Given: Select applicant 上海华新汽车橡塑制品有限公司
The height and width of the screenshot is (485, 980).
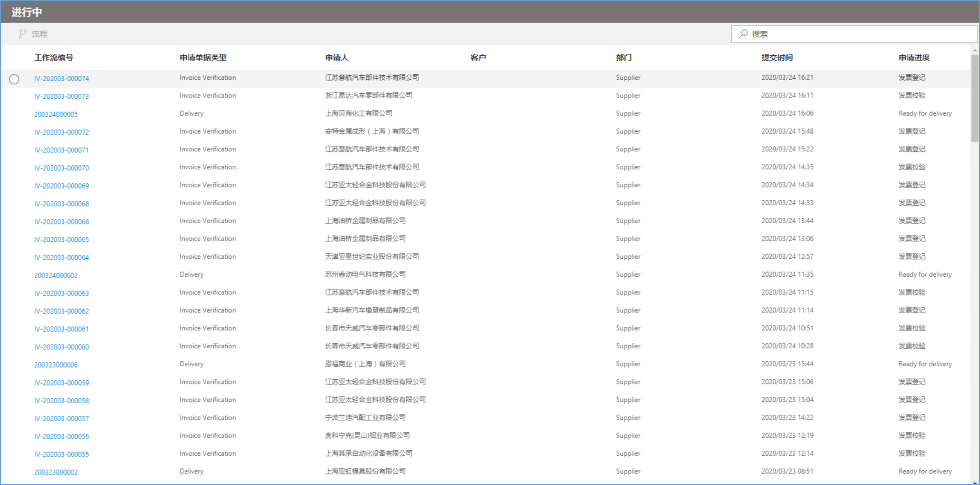Looking at the screenshot, I should (x=372, y=310).
